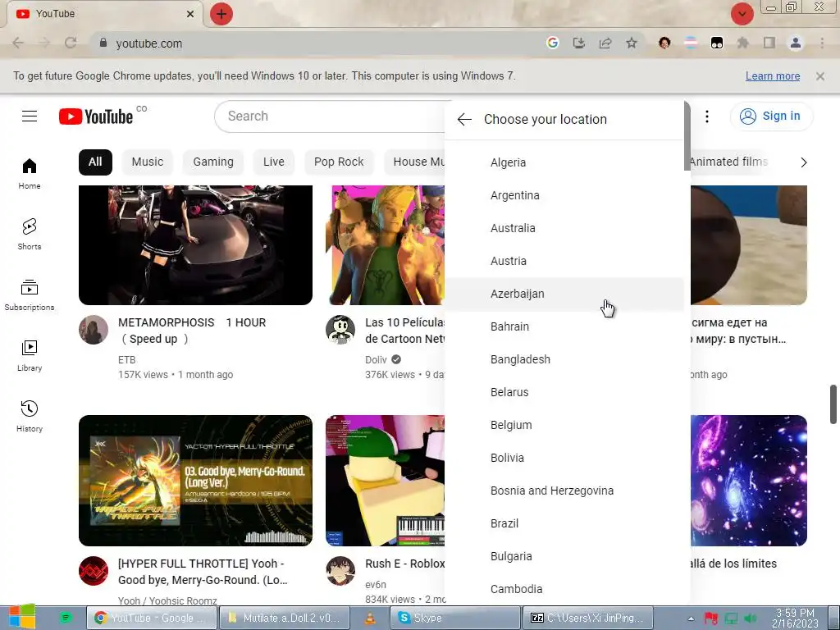Open Subscriptions in the sidebar

(30, 295)
